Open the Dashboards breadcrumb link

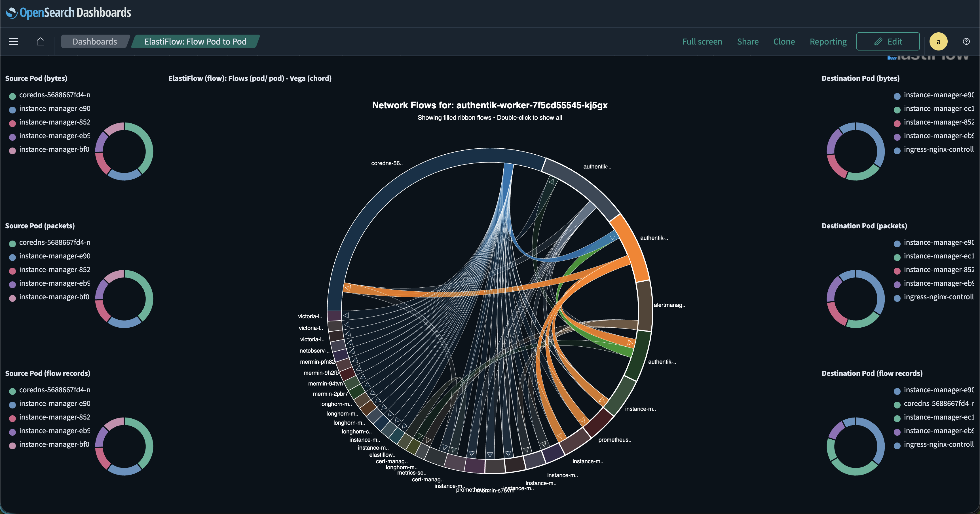click(94, 41)
